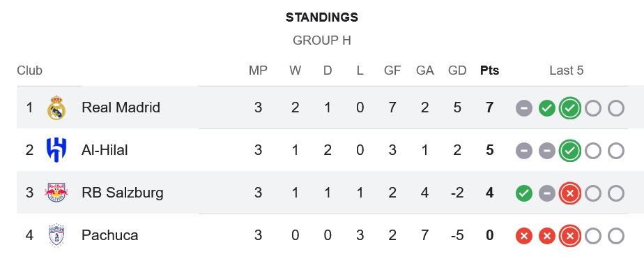Select Pachuca's highlighted latest loss icon
Image resolution: width=644 pixels, height=268 pixels.
coord(570,236)
